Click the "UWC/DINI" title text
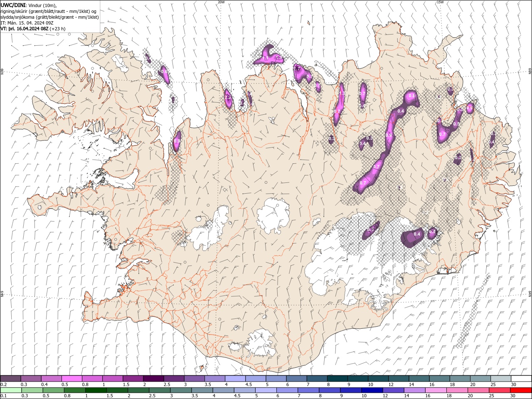The width and height of the screenshot is (532, 399). coord(14,5)
